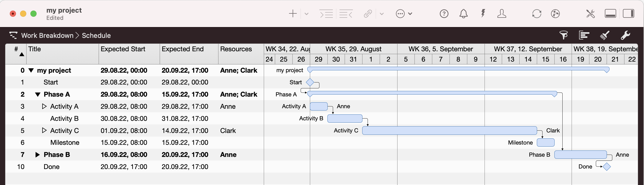Toggle the bottom panel visibility

(x=610, y=14)
